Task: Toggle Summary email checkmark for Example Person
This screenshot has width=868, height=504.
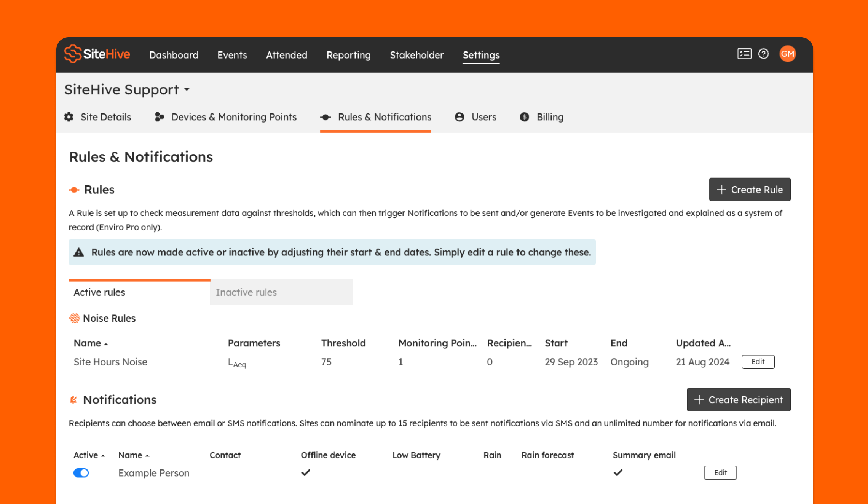Action: (x=618, y=473)
